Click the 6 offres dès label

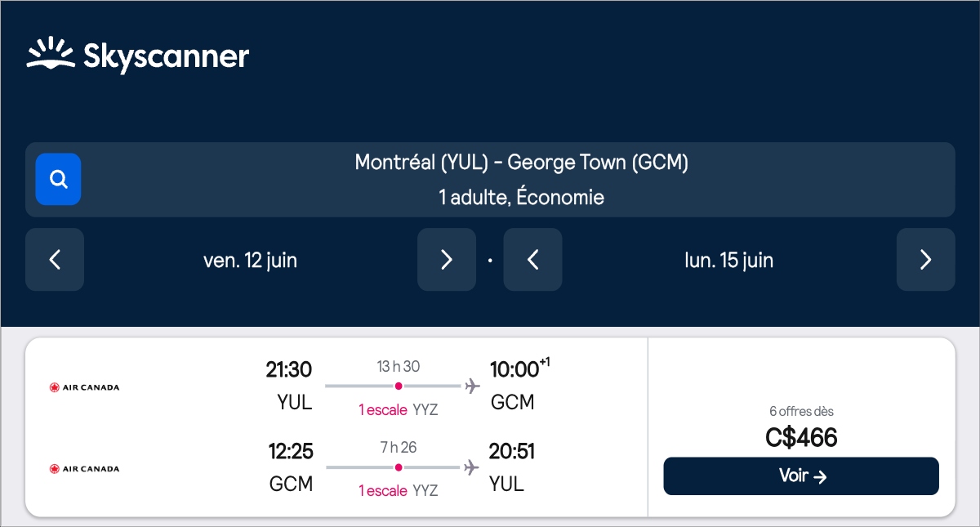click(801, 412)
